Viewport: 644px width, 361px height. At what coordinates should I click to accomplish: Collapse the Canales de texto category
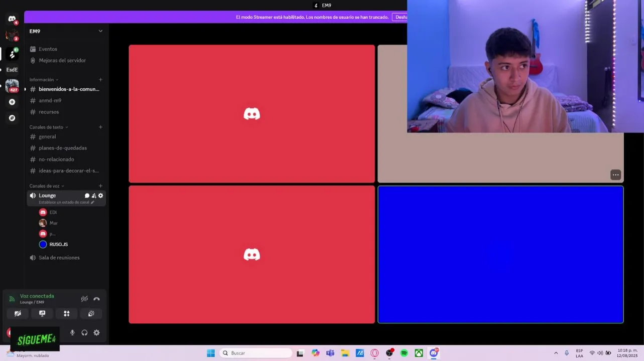tap(48, 127)
